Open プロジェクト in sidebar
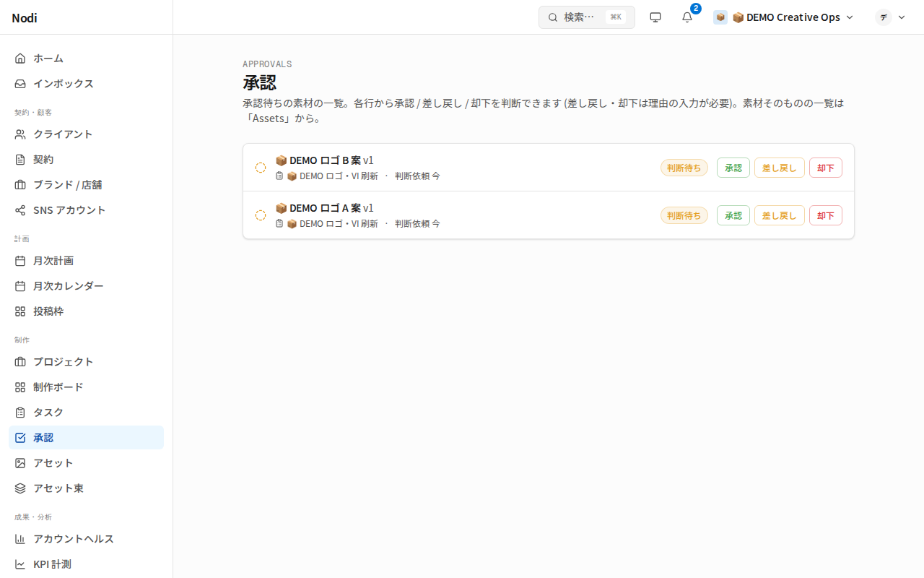Screen dimensions: 924x578 (86, 362)
